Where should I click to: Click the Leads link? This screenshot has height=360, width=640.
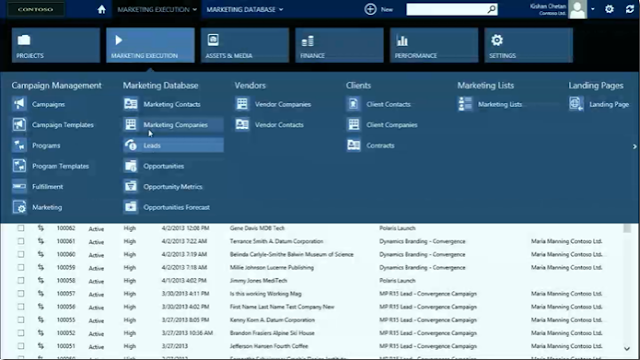152,145
